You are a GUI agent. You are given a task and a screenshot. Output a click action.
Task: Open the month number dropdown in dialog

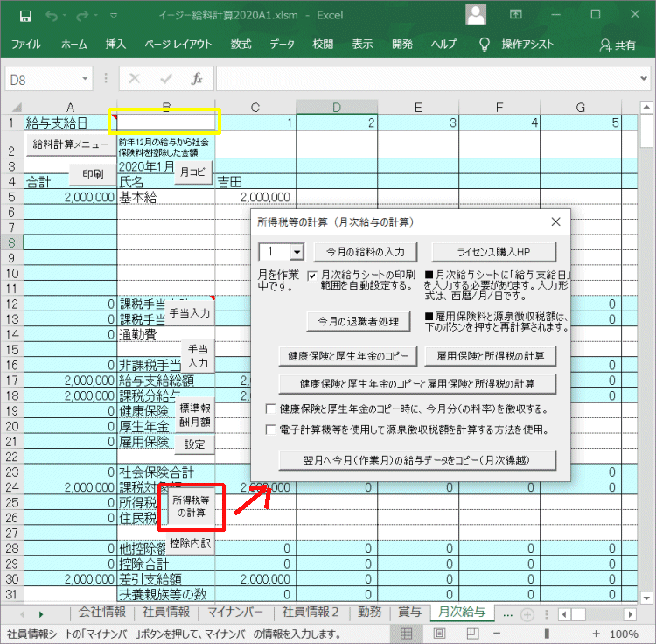click(296, 252)
